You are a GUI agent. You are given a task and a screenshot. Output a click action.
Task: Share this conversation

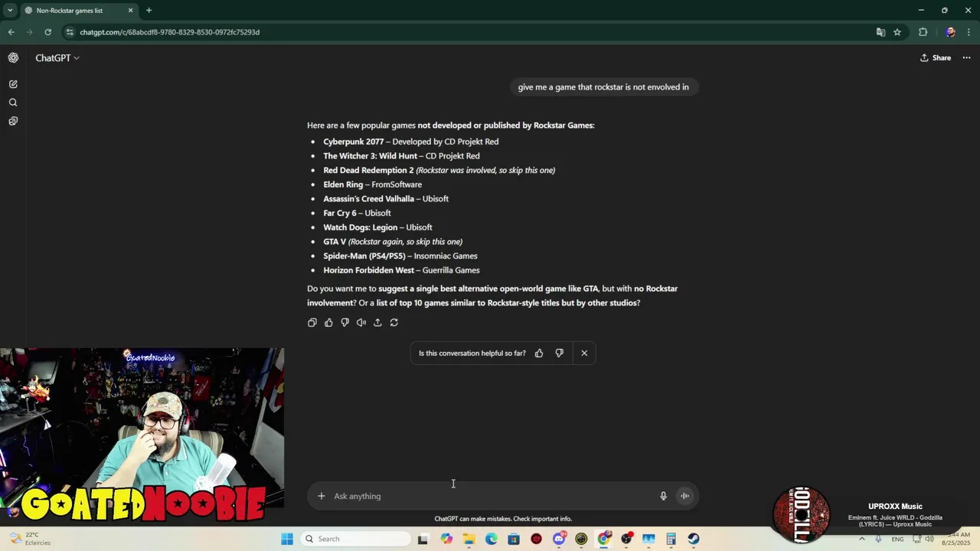[x=936, y=58]
